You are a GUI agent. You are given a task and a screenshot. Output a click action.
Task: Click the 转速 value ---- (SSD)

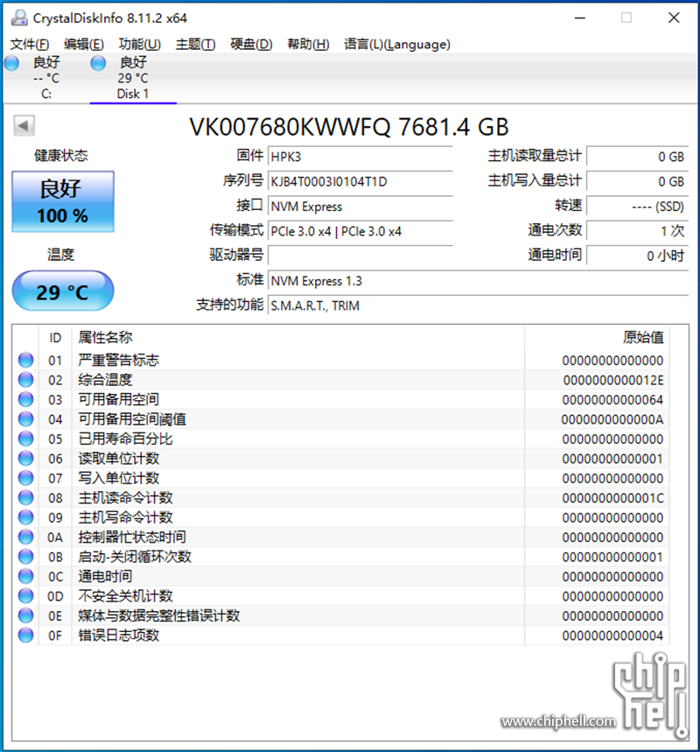pos(638,207)
